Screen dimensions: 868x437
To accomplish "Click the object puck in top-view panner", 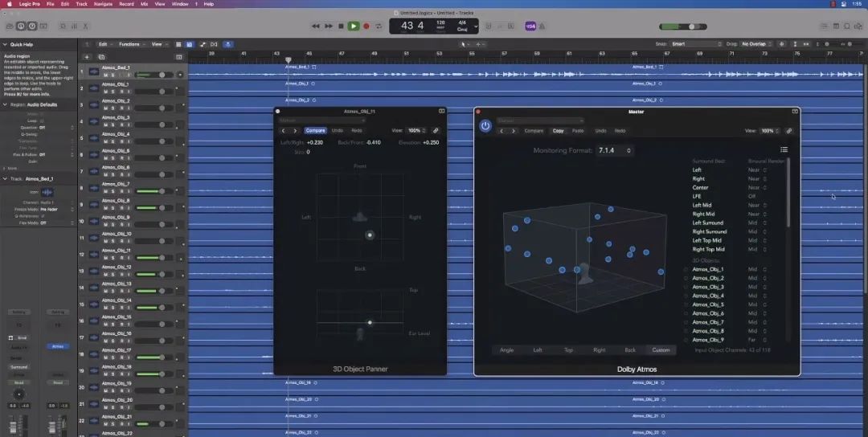I will point(370,235).
